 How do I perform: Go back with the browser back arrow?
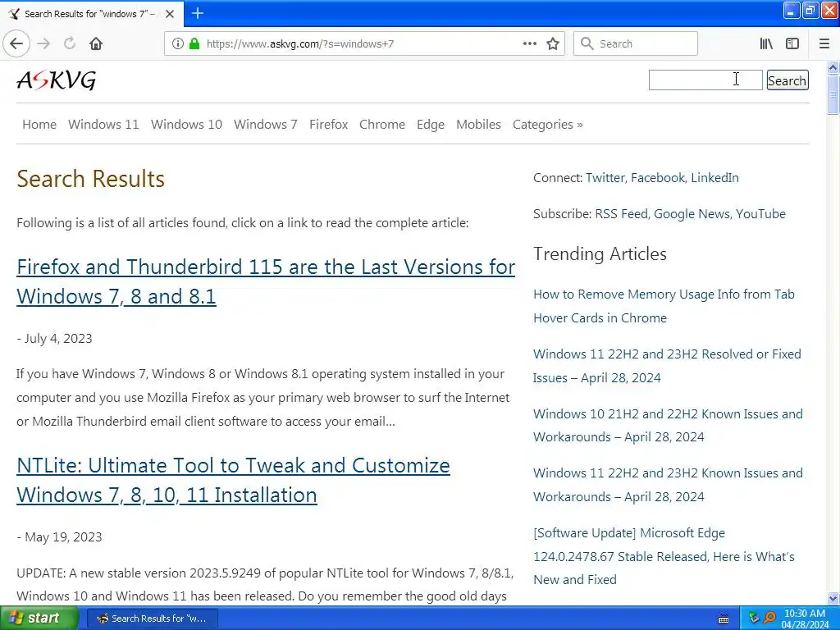pyautogui.click(x=16, y=43)
